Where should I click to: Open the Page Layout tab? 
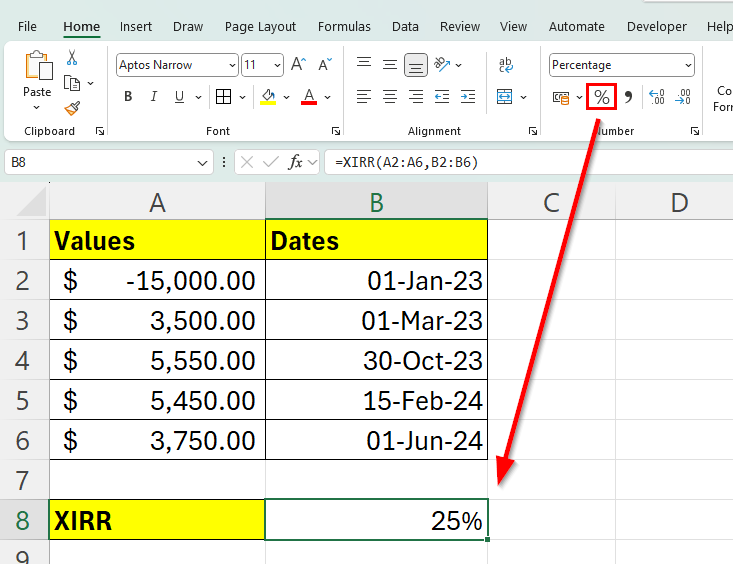tap(260, 27)
